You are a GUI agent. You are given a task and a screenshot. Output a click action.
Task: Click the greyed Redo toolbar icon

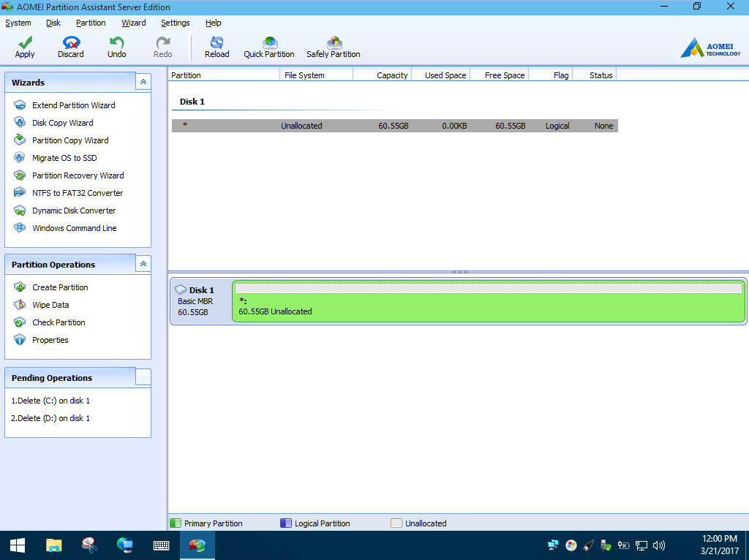[x=163, y=48]
